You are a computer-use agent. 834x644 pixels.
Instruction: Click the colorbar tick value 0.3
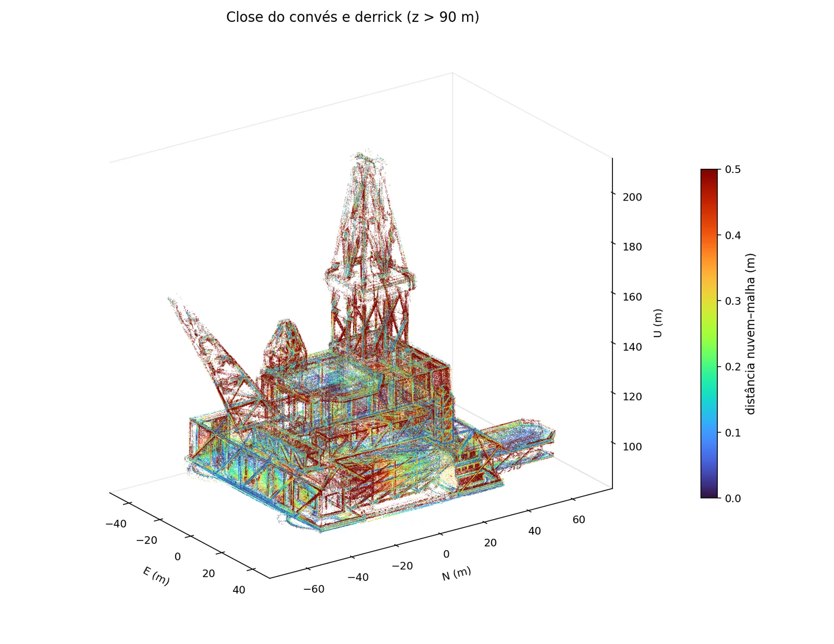(732, 301)
